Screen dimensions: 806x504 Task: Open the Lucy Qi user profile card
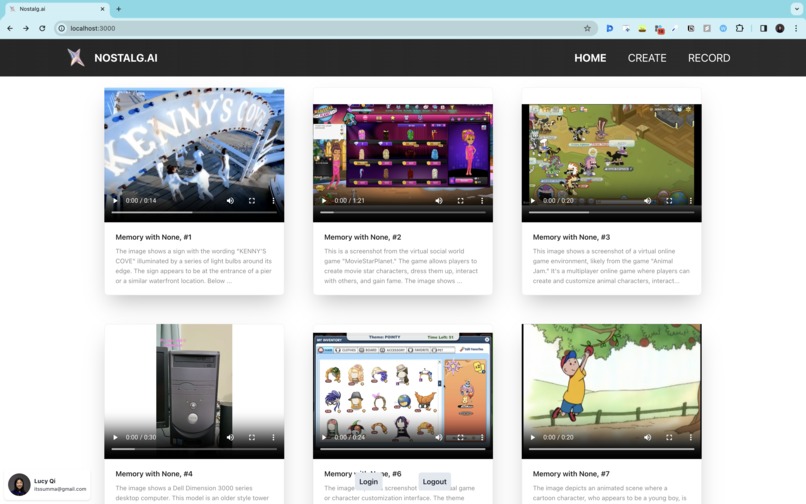[47, 484]
